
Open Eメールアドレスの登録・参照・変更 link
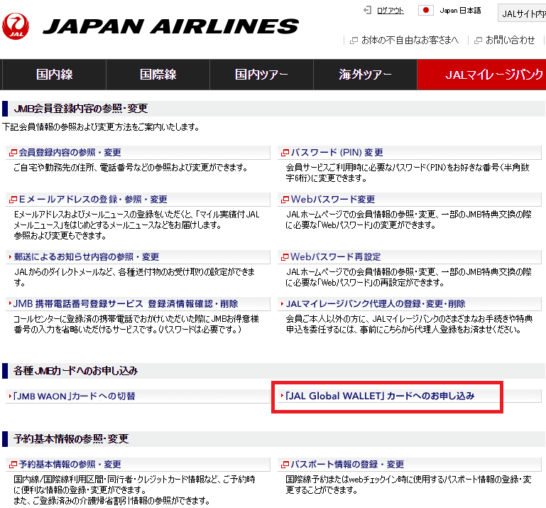click(x=93, y=200)
